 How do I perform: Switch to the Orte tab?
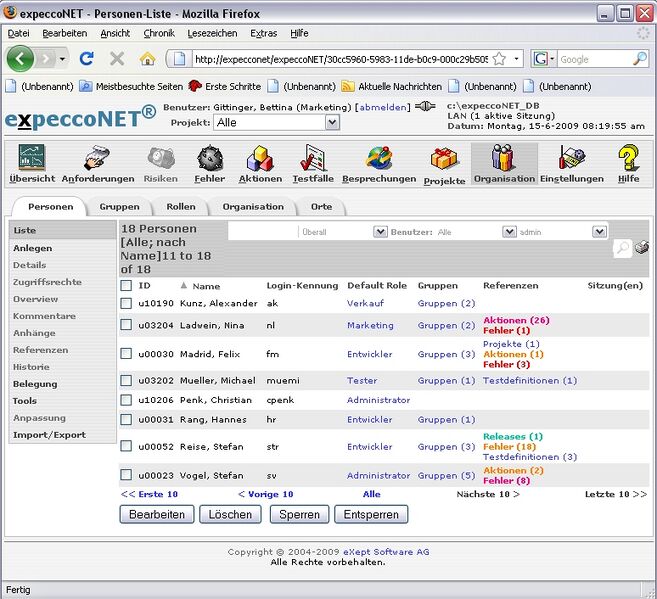pyautogui.click(x=321, y=207)
